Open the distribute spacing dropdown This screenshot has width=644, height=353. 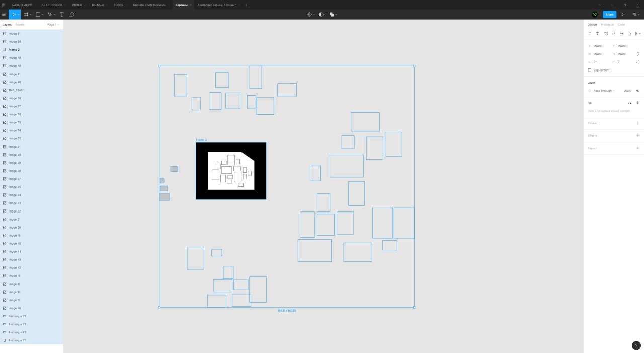[x=638, y=33]
